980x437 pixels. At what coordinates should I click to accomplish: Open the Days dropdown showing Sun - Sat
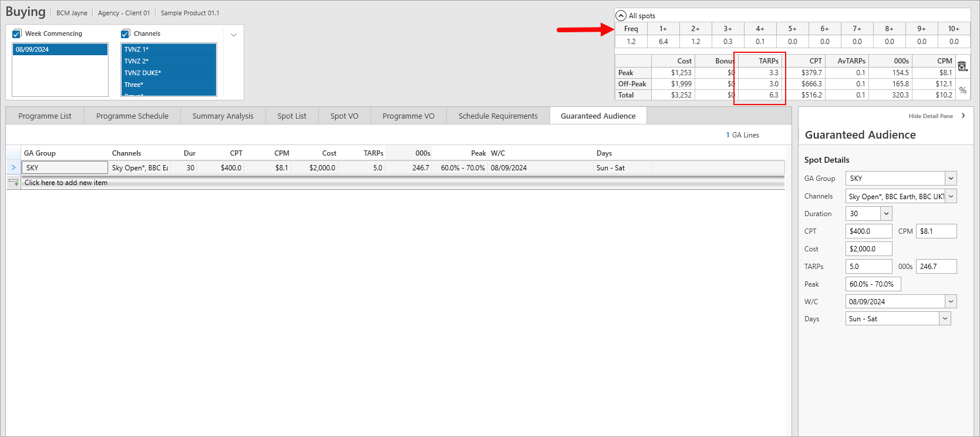coord(945,318)
